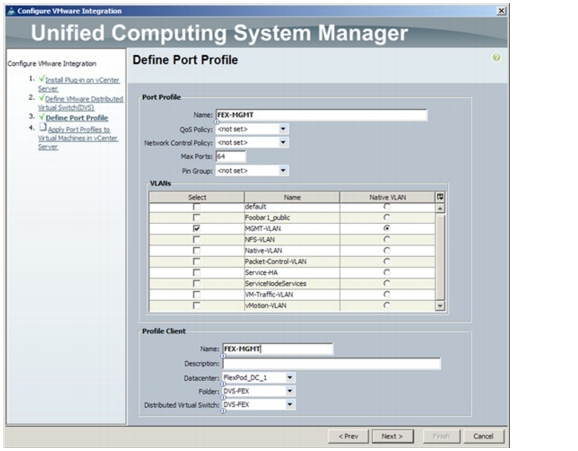Select native VLAN radio for NFS-VLAN
578x451 pixels.
387,239
